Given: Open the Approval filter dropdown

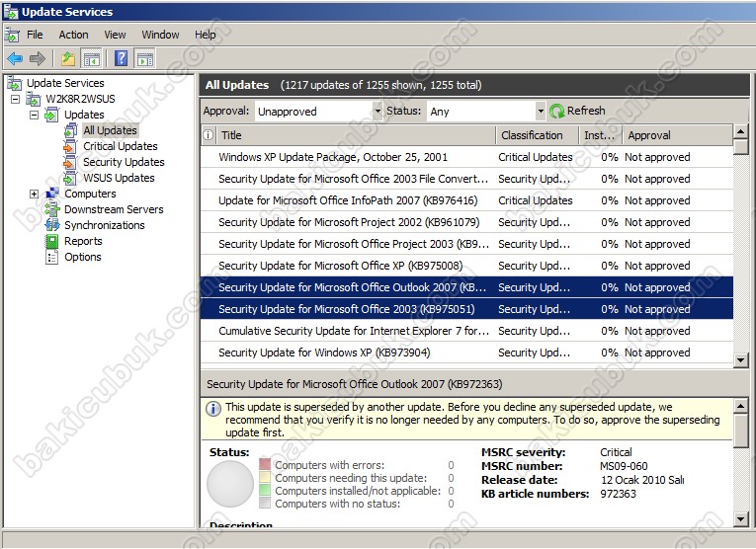Looking at the screenshot, I should [378, 112].
